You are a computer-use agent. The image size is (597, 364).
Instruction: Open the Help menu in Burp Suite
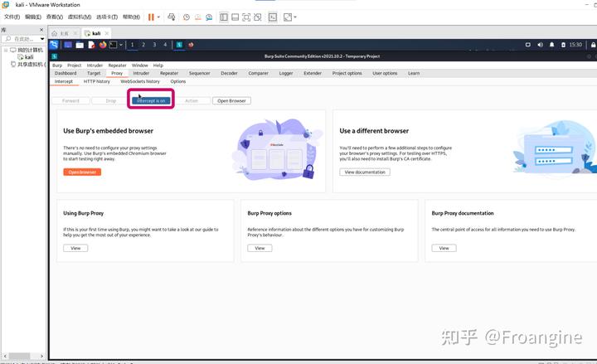158,66
